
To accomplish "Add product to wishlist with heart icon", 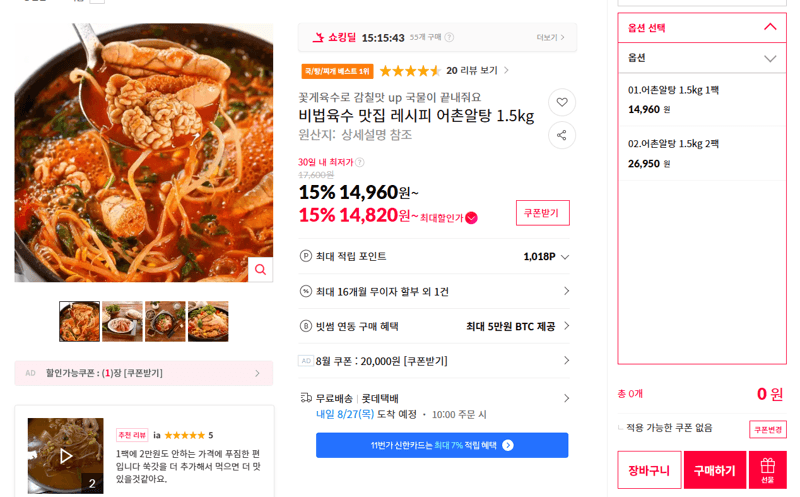I will click(x=562, y=102).
